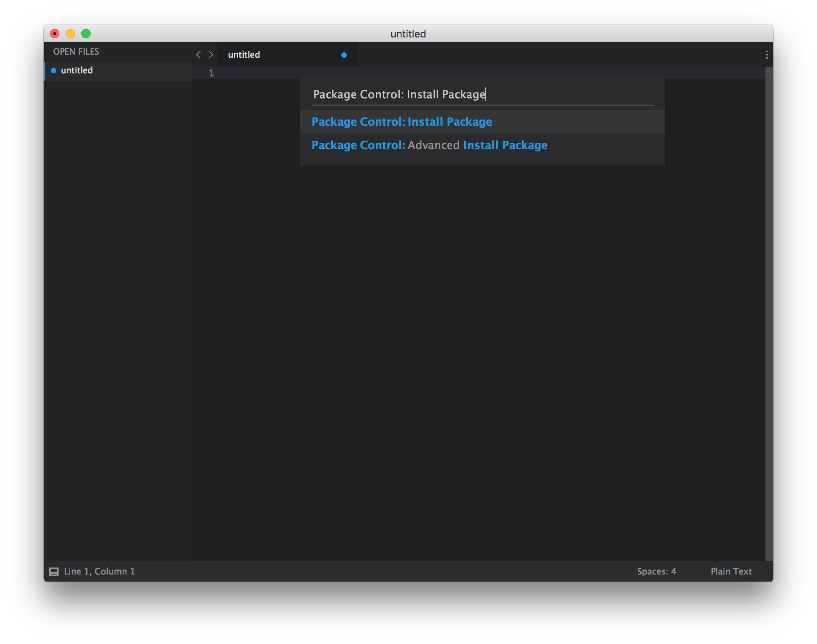Click the OPEN FILES section header
Image resolution: width=817 pixels, height=644 pixels.
[x=77, y=52]
